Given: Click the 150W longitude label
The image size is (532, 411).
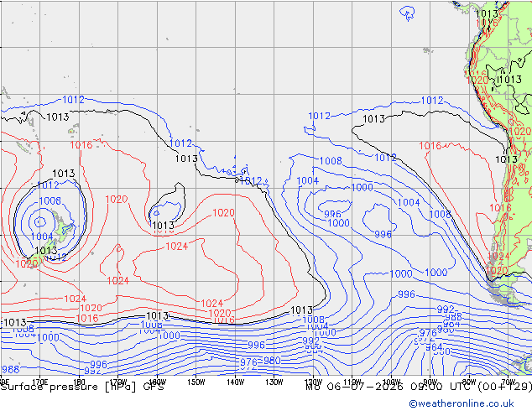Looking at the screenshot, I should (x=196, y=382).
